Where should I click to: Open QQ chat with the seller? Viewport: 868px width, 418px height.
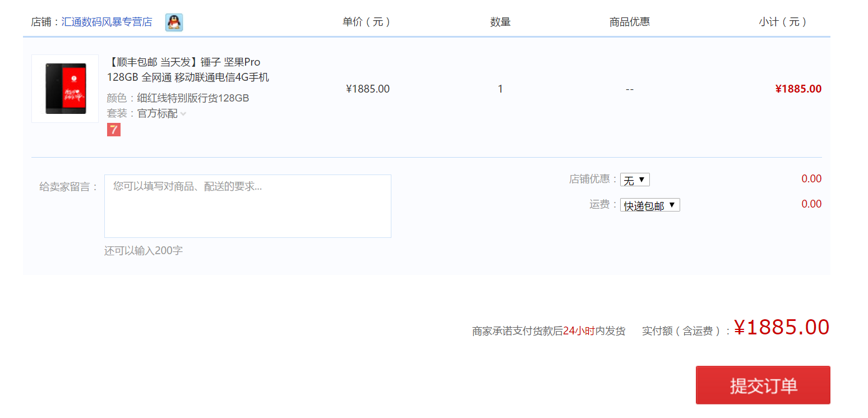point(174,22)
